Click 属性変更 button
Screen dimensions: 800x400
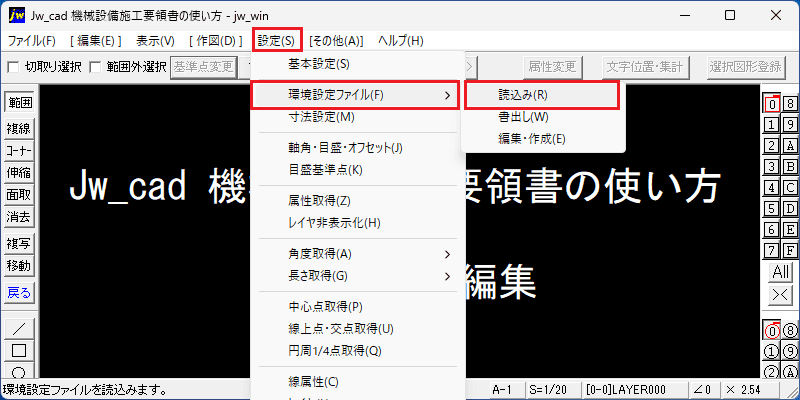tap(553, 67)
